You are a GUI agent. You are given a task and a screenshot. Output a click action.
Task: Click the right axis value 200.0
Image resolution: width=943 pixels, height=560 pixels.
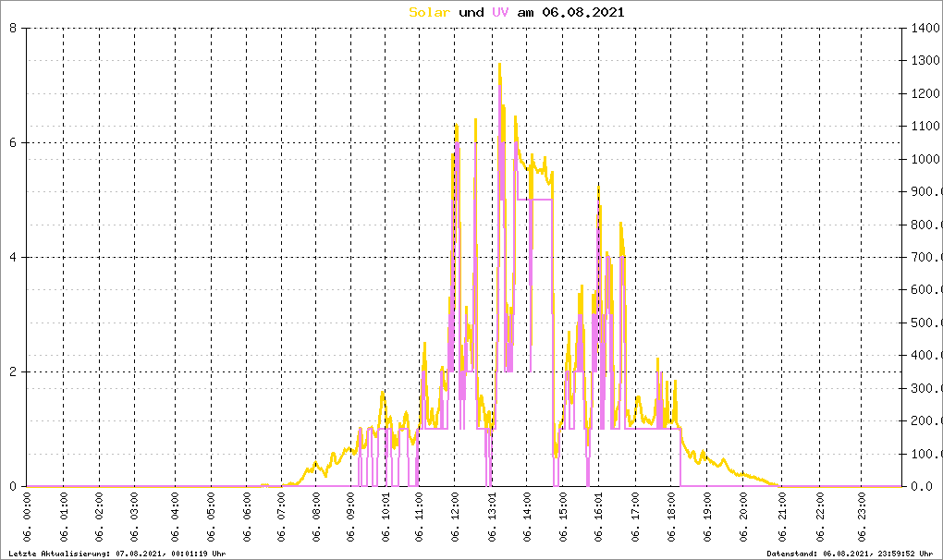925,421
